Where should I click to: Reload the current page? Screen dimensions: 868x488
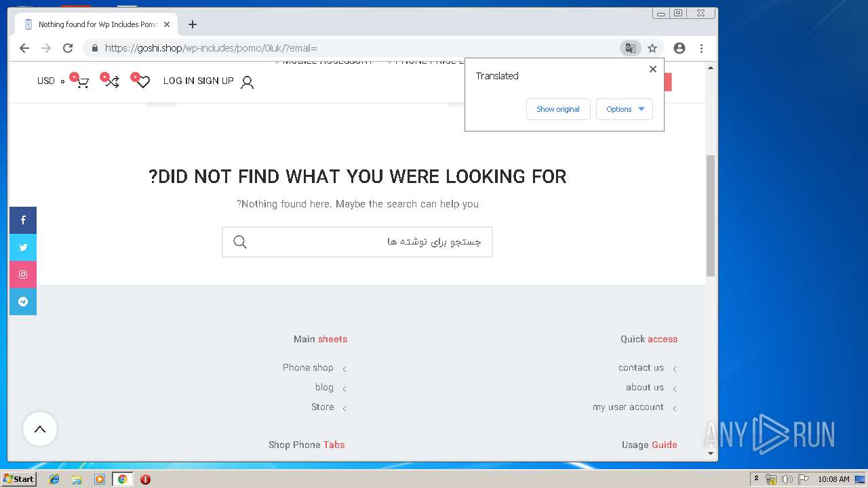point(68,48)
